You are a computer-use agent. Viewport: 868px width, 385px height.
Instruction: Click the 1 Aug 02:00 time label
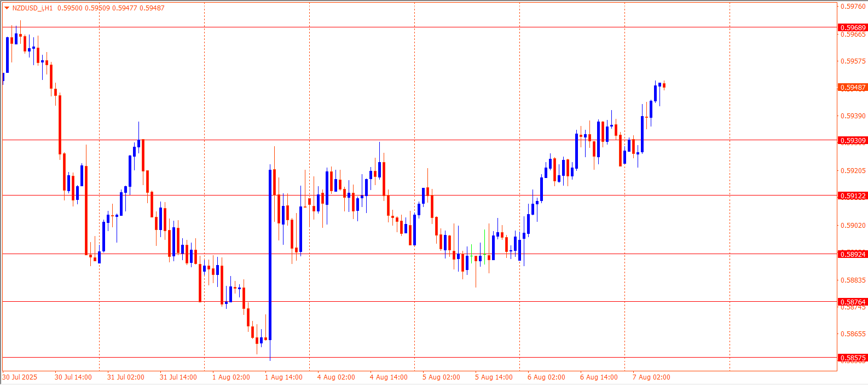231,377
